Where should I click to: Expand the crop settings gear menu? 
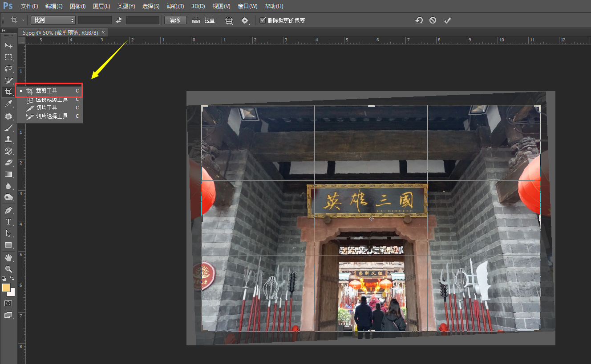(x=245, y=20)
